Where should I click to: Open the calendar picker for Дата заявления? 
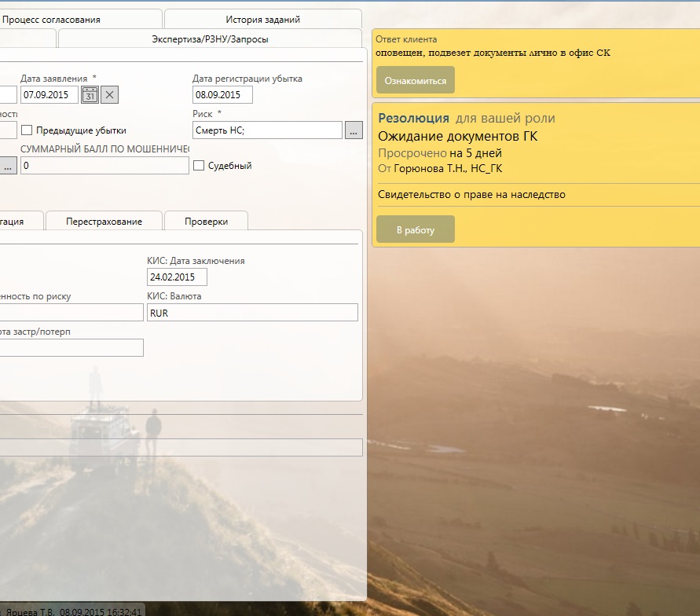(90, 95)
